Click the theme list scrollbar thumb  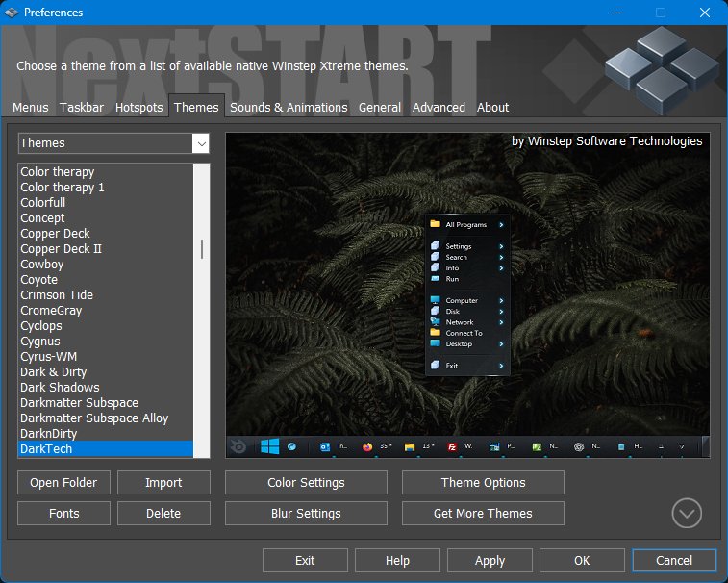click(202, 249)
